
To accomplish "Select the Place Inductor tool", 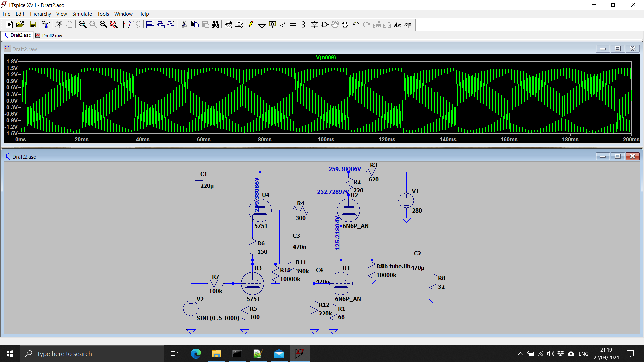I will point(304,24).
